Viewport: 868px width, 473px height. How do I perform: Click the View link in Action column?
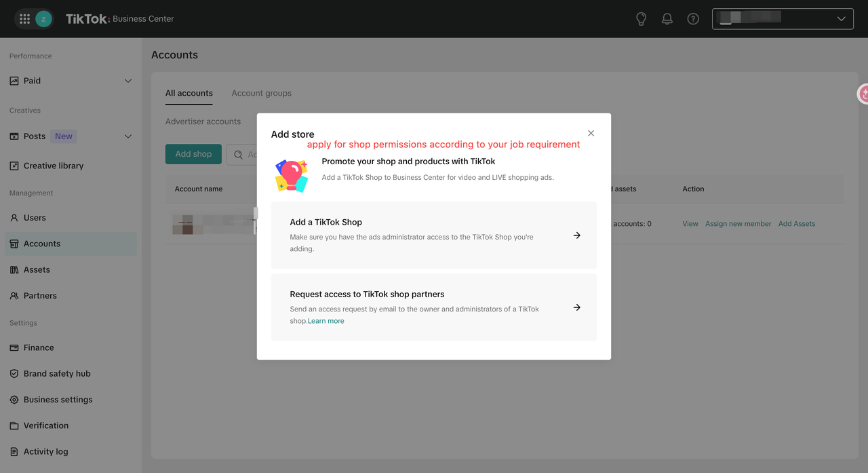pyautogui.click(x=690, y=224)
